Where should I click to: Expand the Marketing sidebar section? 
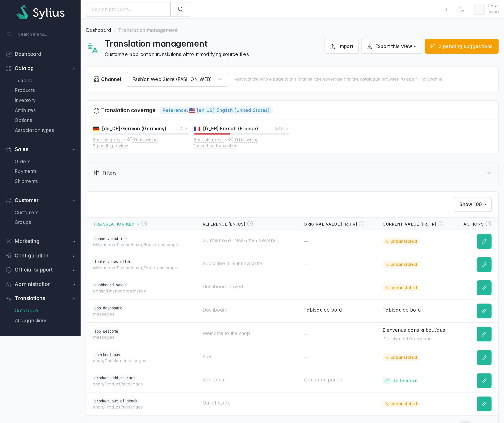[40, 241]
